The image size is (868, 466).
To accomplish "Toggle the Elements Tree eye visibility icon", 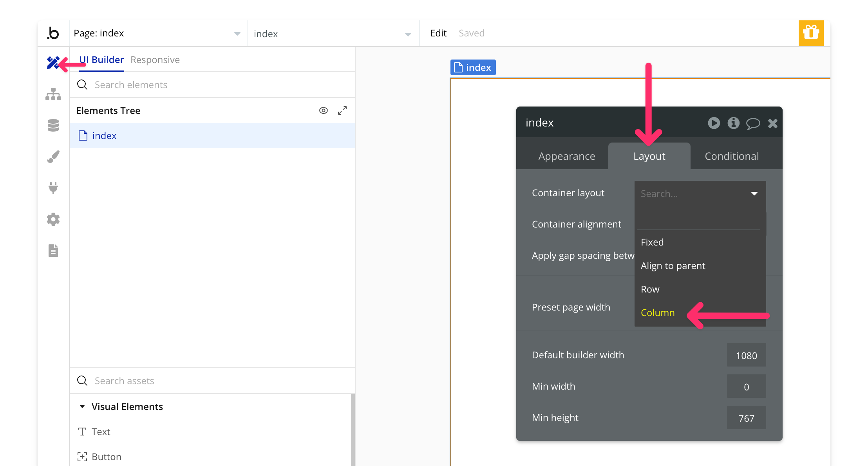I will pyautogui.click(x=323, y=110).
